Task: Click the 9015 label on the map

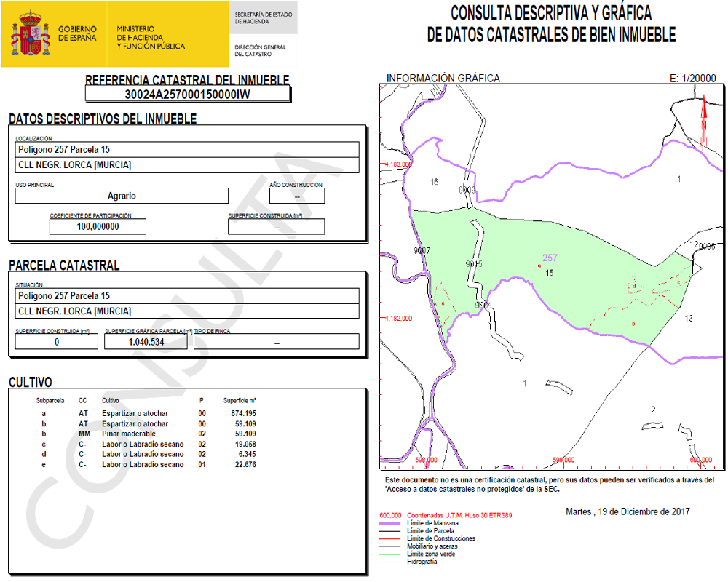Action: (x=474, y=264)
